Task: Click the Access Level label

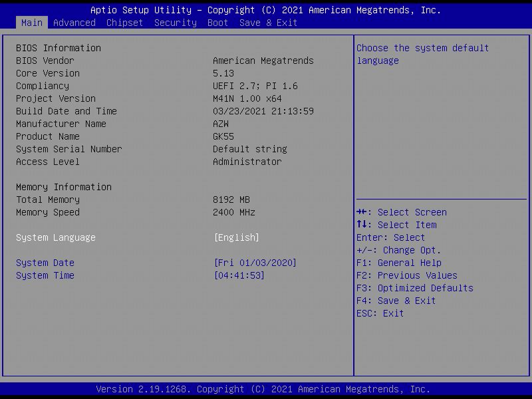Action: pos(48,162)
